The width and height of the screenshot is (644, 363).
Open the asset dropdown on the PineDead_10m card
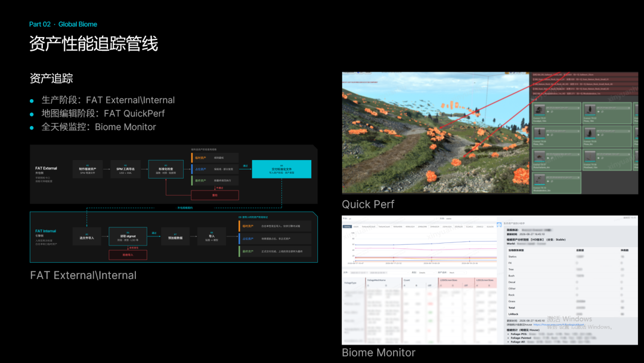click(614, 154)
